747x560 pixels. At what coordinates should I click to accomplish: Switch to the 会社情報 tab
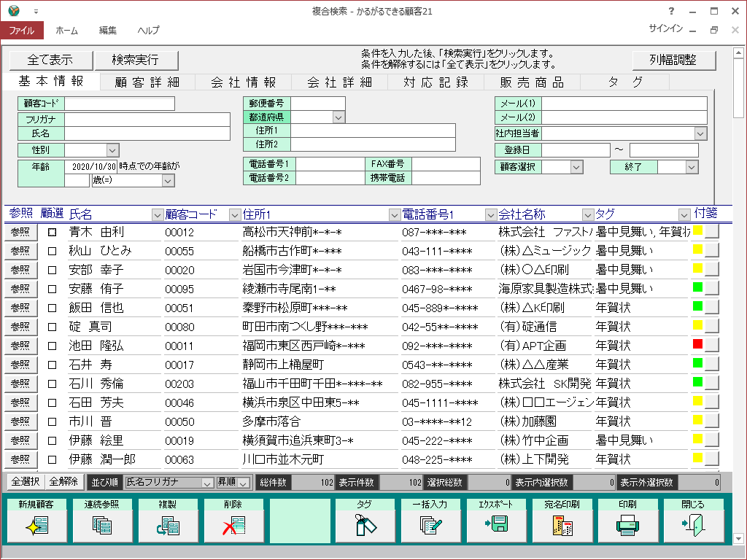244,82
